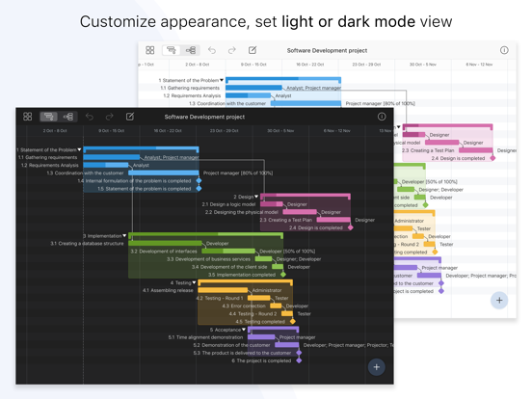Undo last action in light window
This screenshot has height=399, width=532.
pyautogui.click(x=212, y=50)
